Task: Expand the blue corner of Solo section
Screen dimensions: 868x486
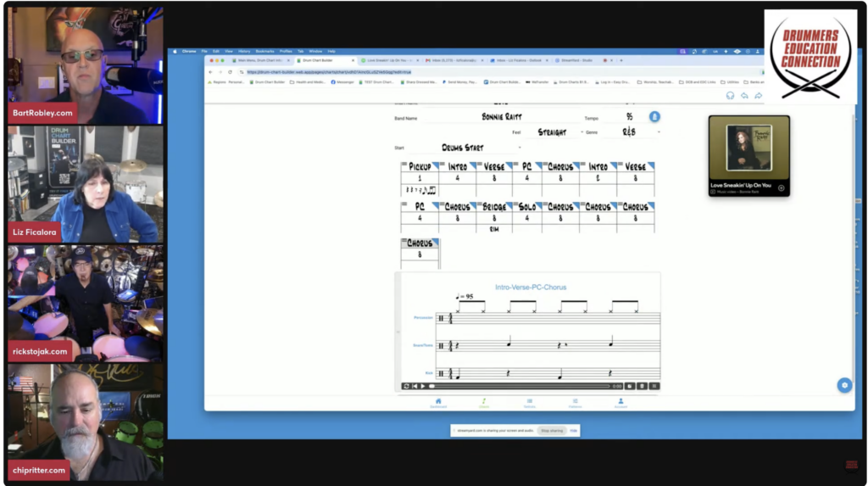Action: 539,205
